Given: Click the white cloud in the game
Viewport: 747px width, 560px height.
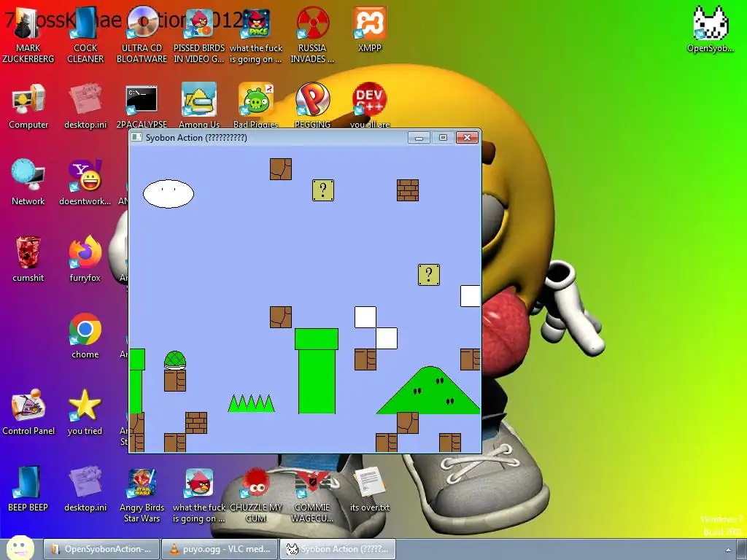Looking at the screenshot, I should [169, 194].
